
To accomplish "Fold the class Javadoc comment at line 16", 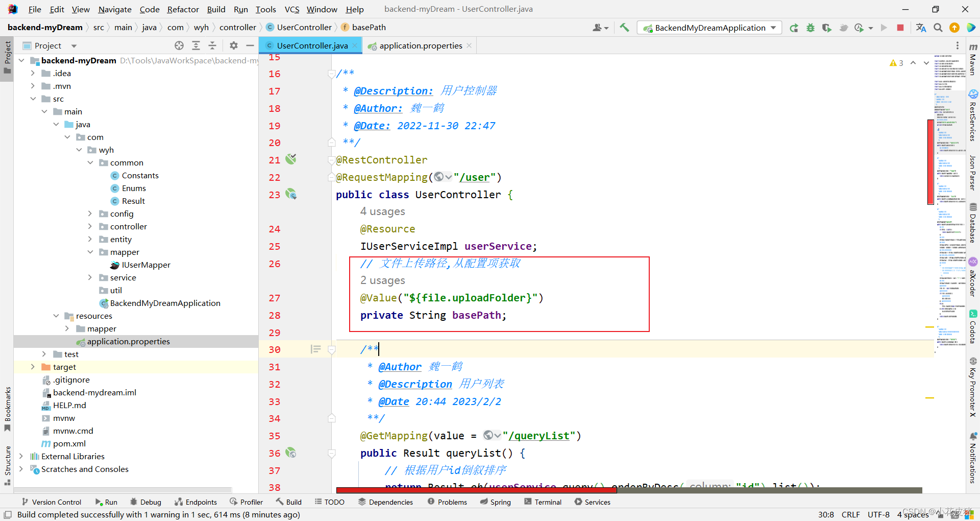I will click(x=331, y=74).
